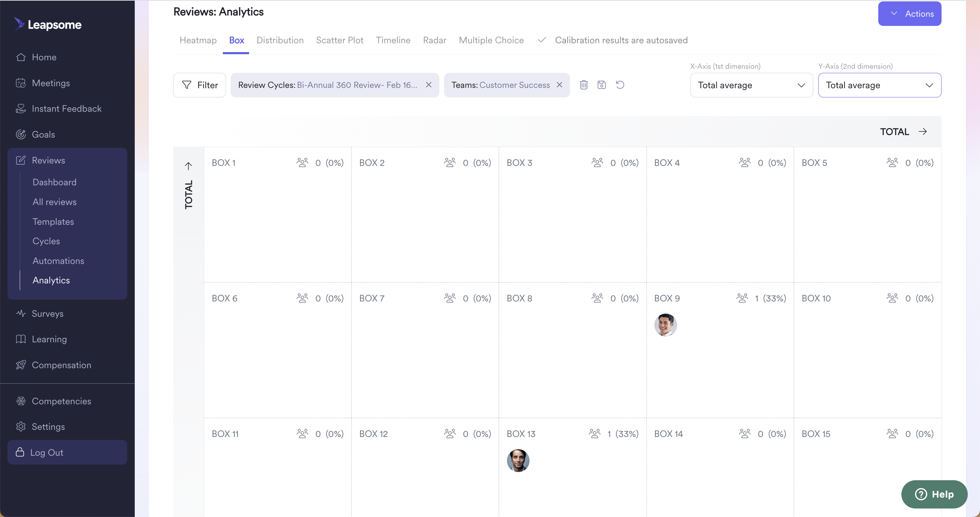Switch to the Scatter Plot tab
The height and width of the screenshot is (517, 980).
(340, 40)
